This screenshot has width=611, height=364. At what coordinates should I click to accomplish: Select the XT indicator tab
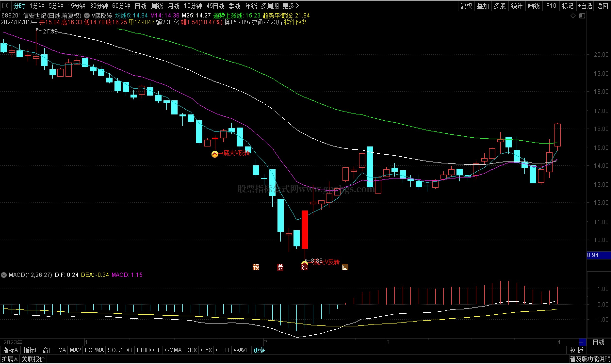(x=129, y=350)
